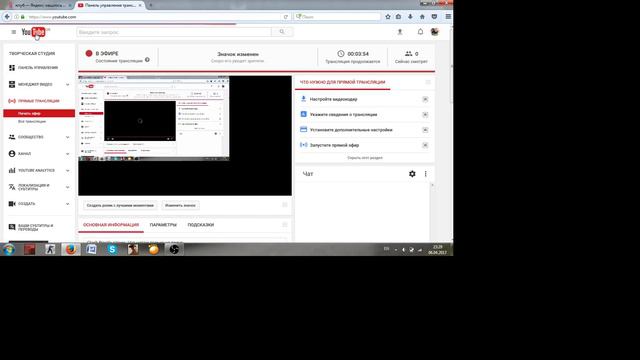The image size is (640, 360).
Task: Collapse the video preview panel toggle
Action: pyautogui.click(x=284, y=205)
